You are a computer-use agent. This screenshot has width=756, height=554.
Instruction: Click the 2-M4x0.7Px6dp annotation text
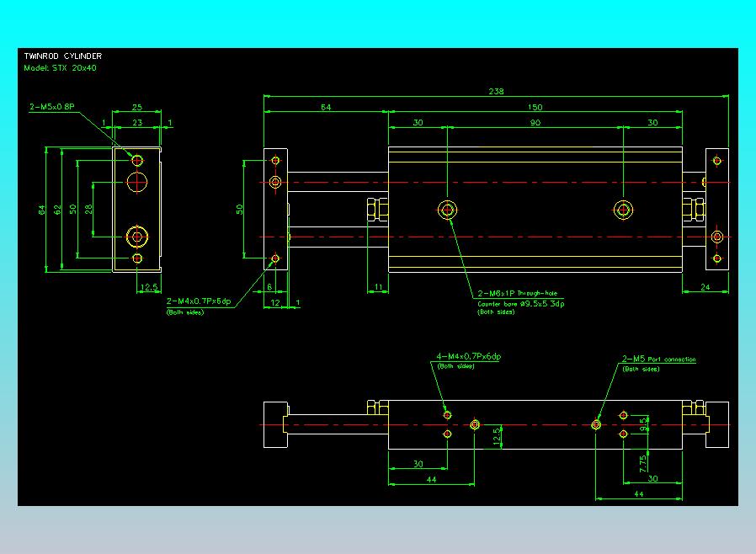pos(199,301)
